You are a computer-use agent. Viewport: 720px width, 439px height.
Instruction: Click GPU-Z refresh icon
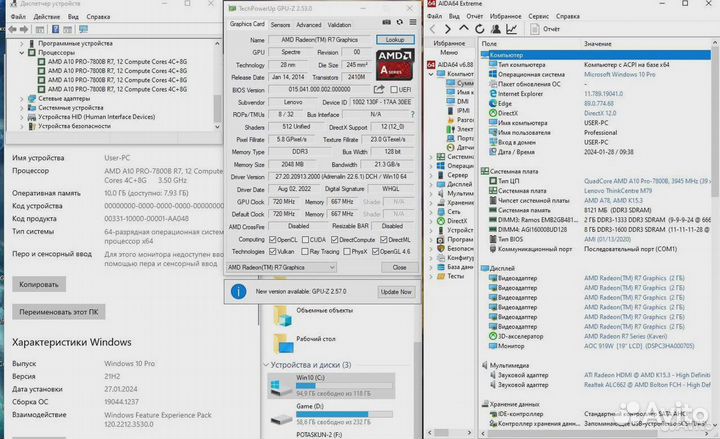pyautogui.click(x=399, y=23)
